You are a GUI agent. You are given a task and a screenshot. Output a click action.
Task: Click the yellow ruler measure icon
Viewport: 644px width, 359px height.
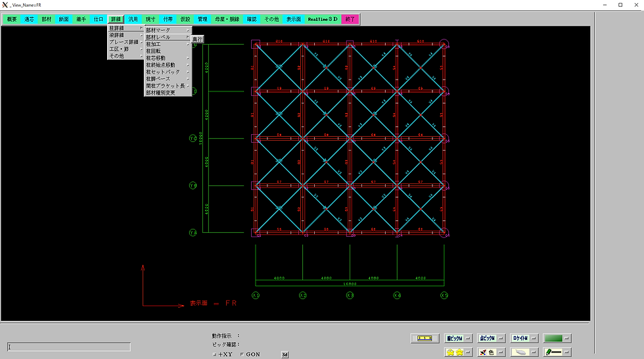pyautogui.click(x=425, y=338)
